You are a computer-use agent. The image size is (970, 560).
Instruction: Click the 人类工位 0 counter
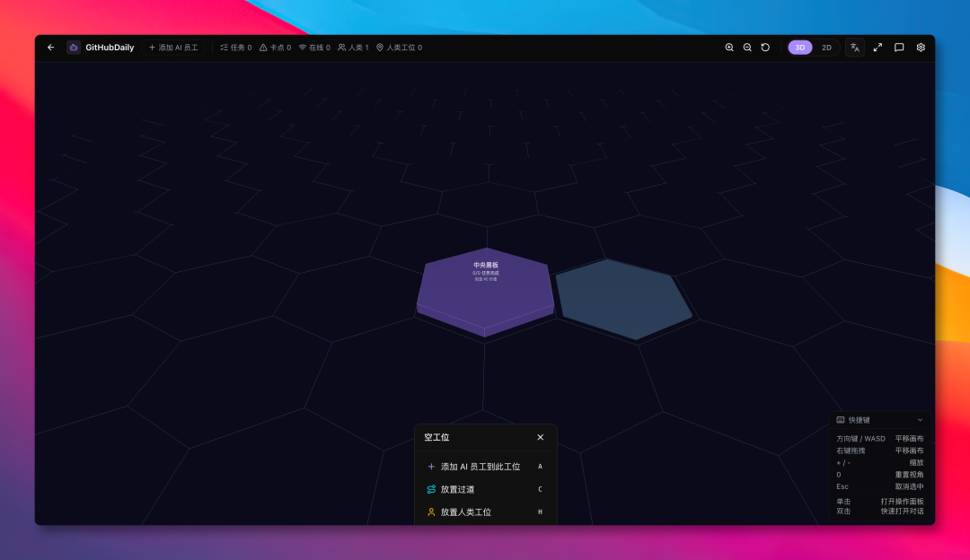pyautogui.click(x=399, y=48)
